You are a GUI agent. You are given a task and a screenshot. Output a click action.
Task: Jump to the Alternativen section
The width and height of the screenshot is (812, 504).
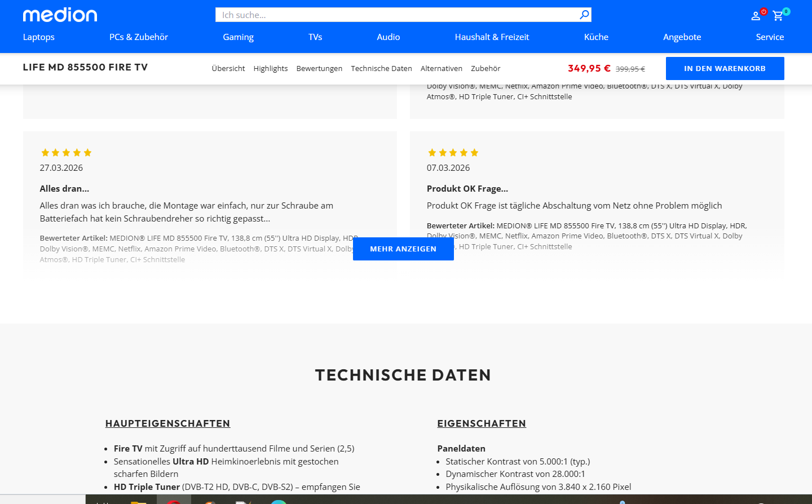point(442,68)
